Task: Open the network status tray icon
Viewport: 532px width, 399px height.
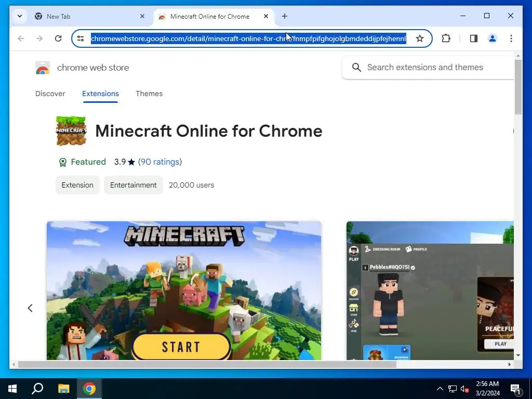Action: [x=453, y=389]
